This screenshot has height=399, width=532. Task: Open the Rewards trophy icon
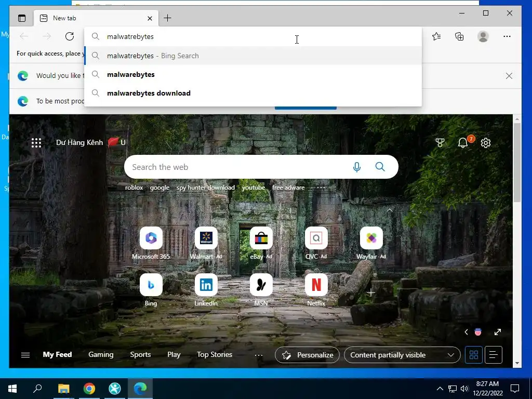pos(440,143)
